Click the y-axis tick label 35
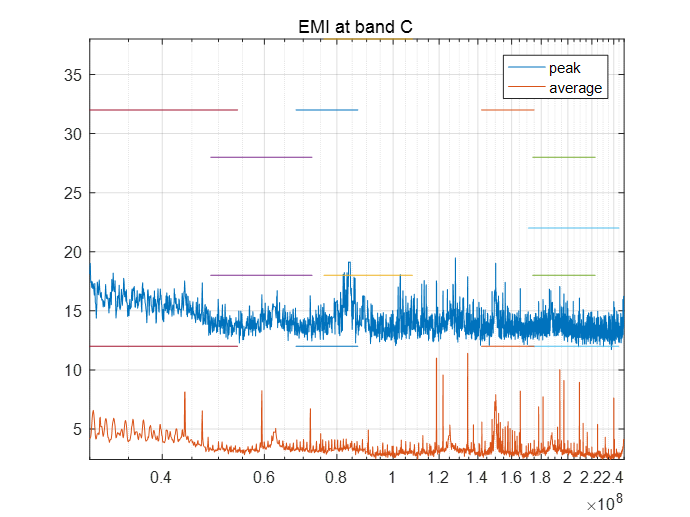This screenshot has height=517, width=690. click(x=73, y=75)
